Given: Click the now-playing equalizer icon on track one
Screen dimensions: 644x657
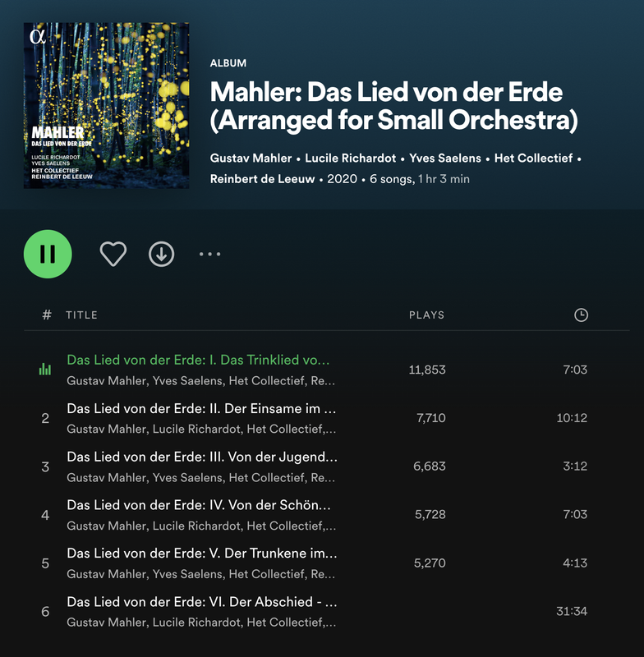Looking at the screenshot, I should pyautogui.click(x=45, y=369).
